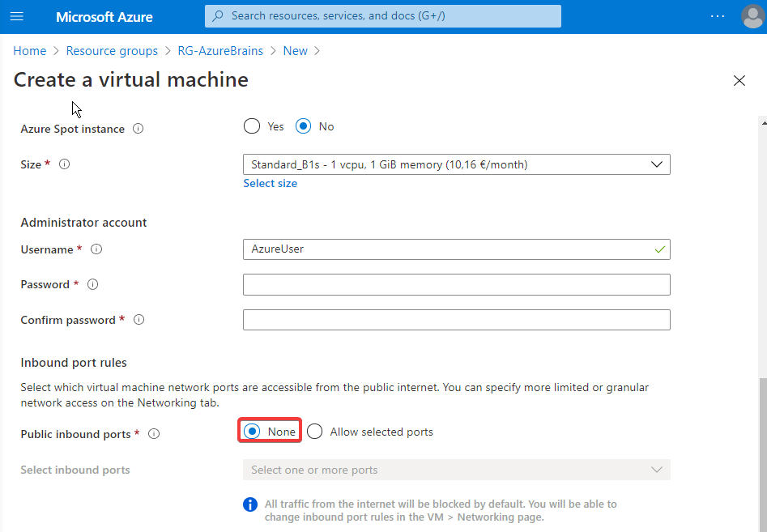Open the Azure portal hamburger menu
Screen dimensions: 767x532
17,17
